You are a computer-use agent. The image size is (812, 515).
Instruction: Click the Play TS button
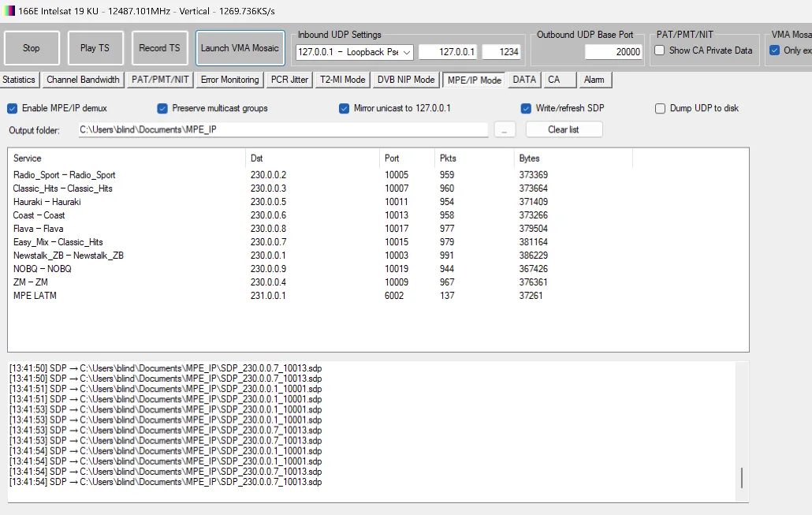pos(95,48)
